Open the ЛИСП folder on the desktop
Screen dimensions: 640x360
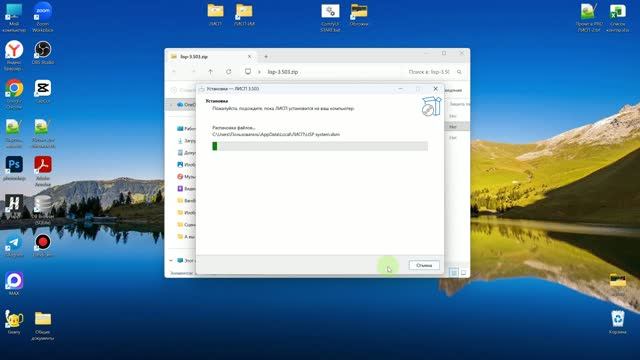(215, 14)
